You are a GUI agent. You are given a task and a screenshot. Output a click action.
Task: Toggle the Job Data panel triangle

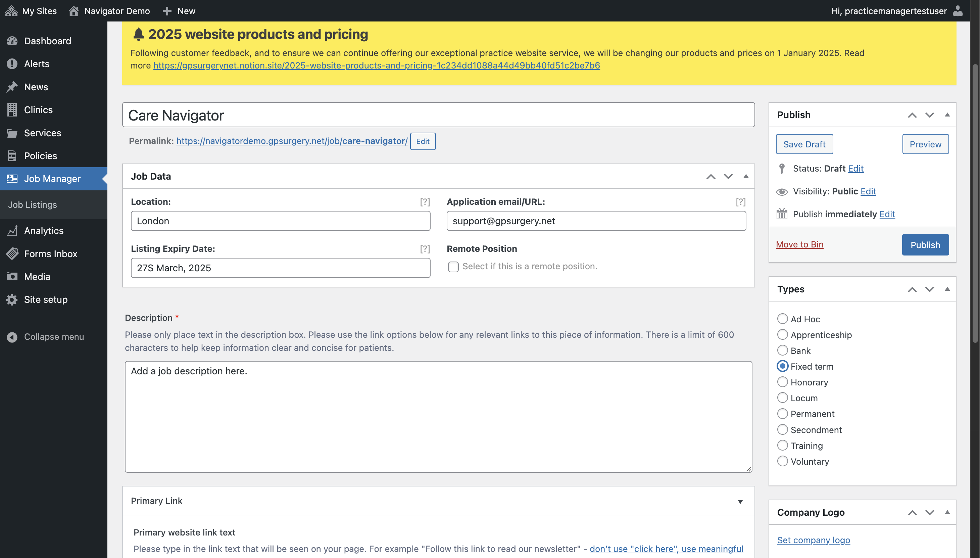(x=746, y=176)
